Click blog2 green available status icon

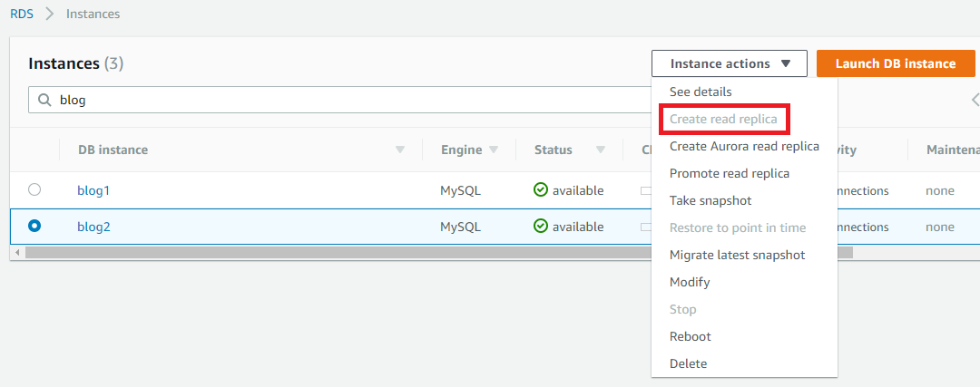541,227
